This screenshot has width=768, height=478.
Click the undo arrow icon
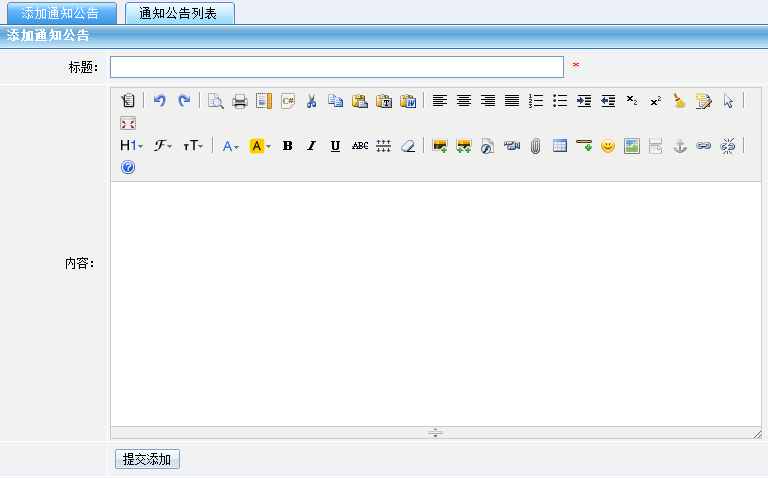pos(160,101)
